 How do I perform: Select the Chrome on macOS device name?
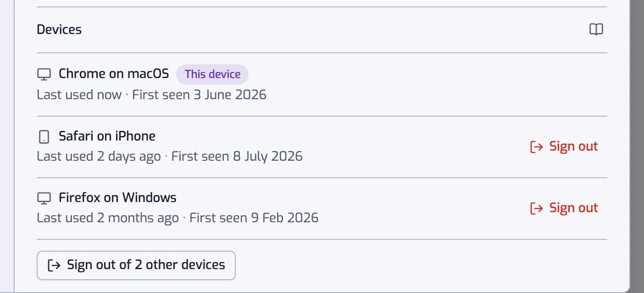pos(114,73)
